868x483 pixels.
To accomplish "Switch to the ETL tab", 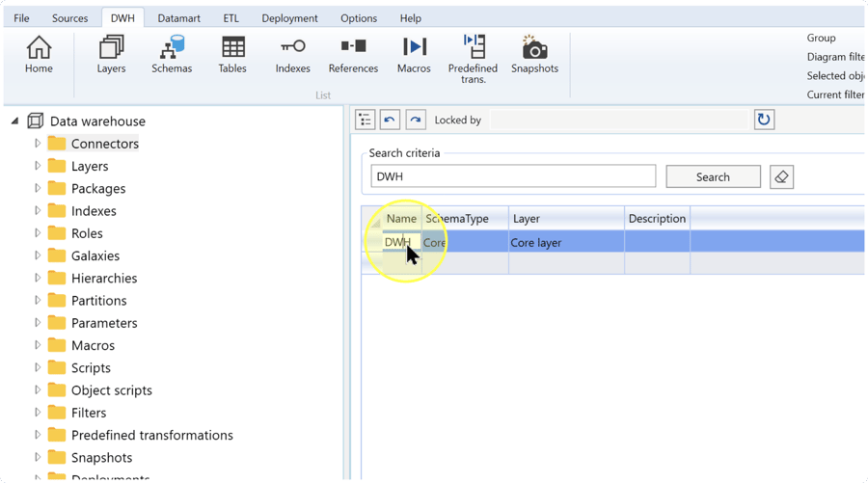I will [231, 18].
